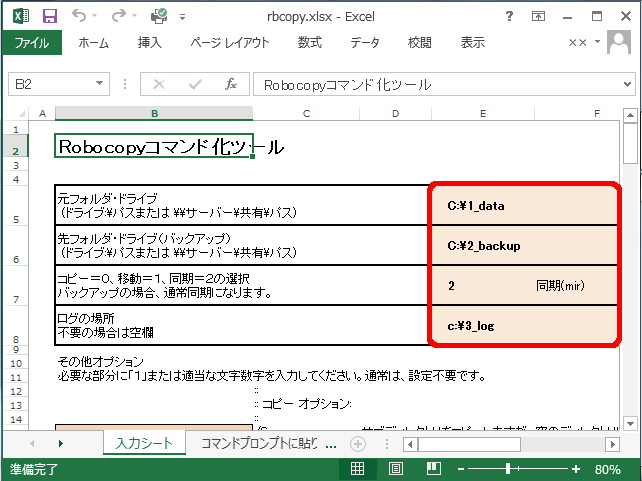
Task: Switch to the コマンドプロンプトに貼り sheet tab
Action: tap(259, 443)
